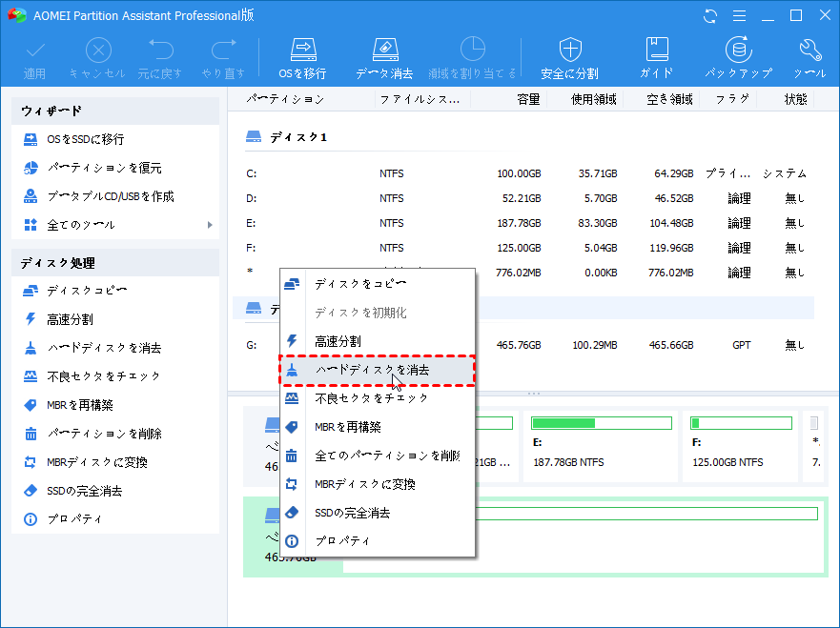Choose ハードディスクを消去 in context menu
840x628 pixels.
point(378,370)
